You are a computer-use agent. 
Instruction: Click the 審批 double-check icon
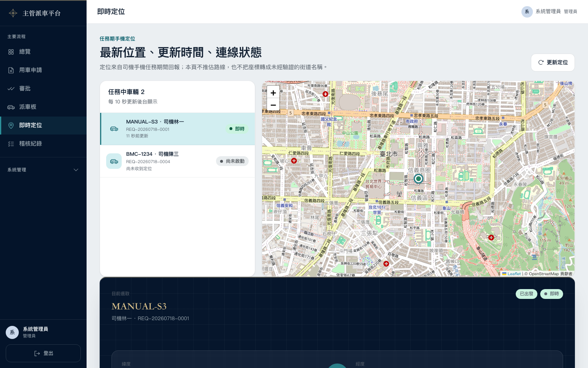tap(11, 89)
